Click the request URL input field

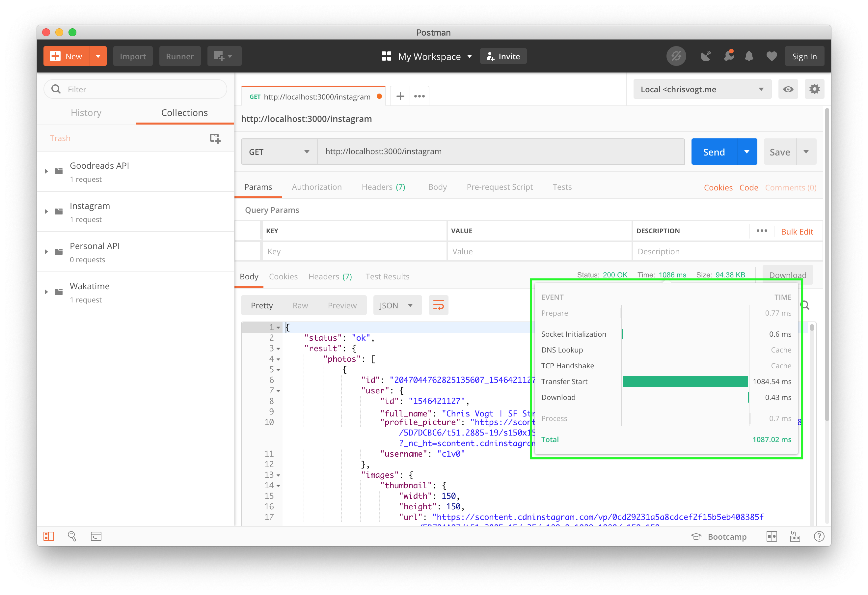501,152
